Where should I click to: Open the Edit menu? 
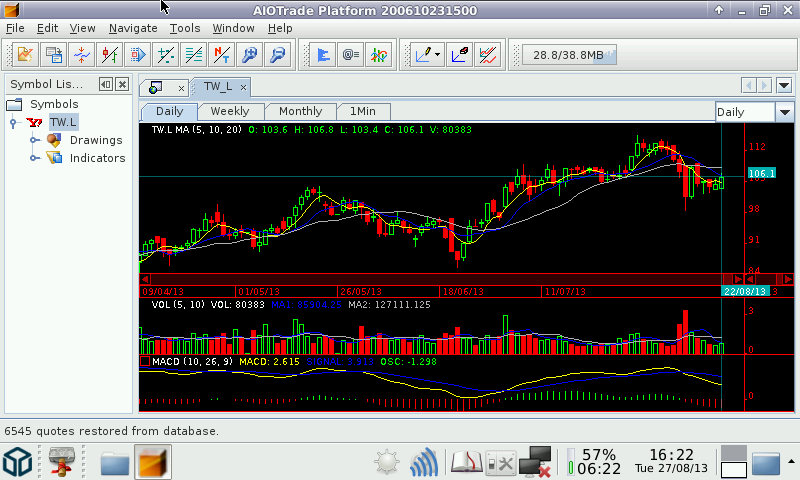pos(47,28)
